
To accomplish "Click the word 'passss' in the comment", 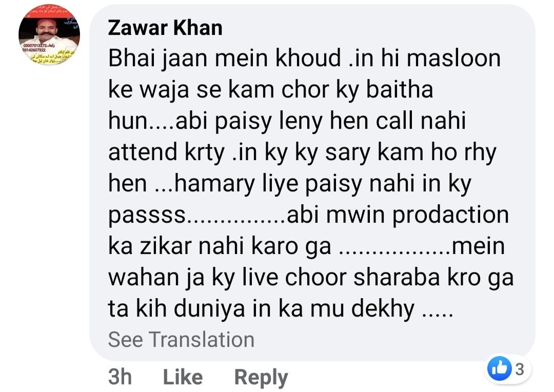I will click(x=147, y=215).
